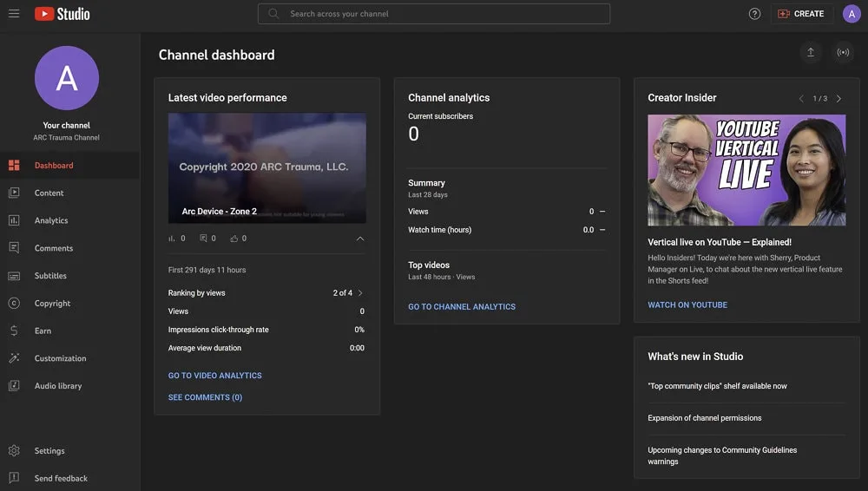This screenshot has width=868, height=491.
Task: Click the YouTube Studio logo
Action: 62,13
